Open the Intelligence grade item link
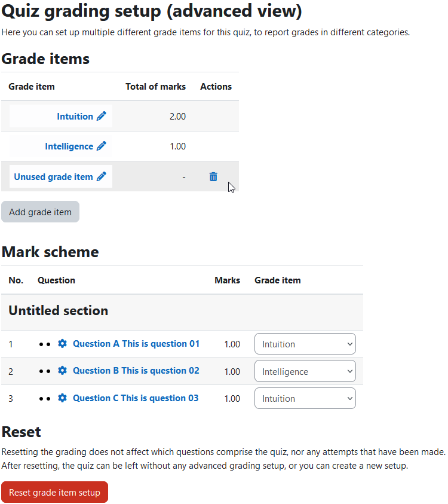This screenshot has width=448, height=504. [69, 146]
